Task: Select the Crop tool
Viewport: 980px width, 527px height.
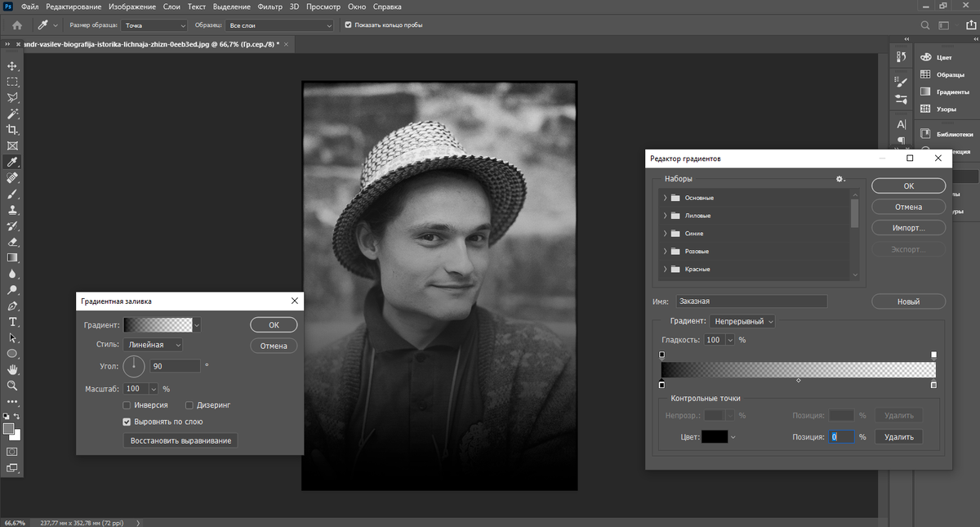Action: coord(12,130)
